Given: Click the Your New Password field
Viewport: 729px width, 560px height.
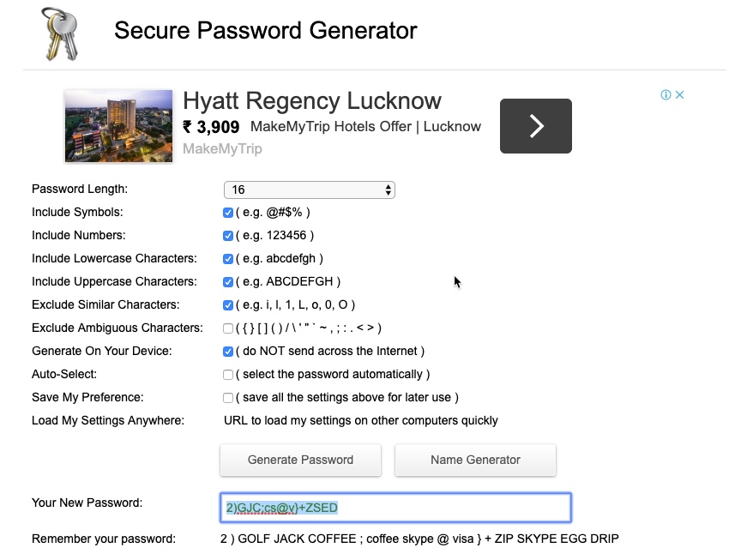Looking at the screenshot, I should (x=395, y=508).
